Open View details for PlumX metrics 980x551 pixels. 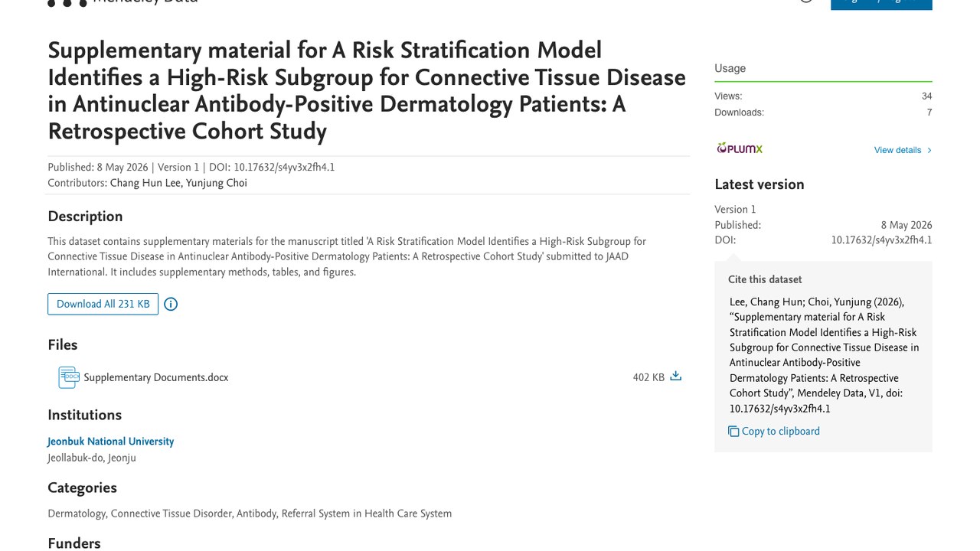897,150
